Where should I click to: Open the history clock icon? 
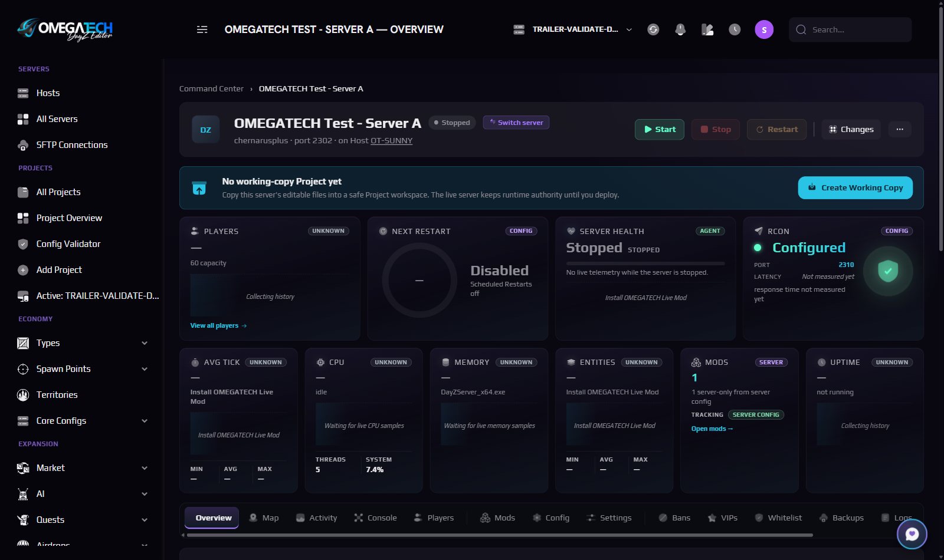point(735,29)
